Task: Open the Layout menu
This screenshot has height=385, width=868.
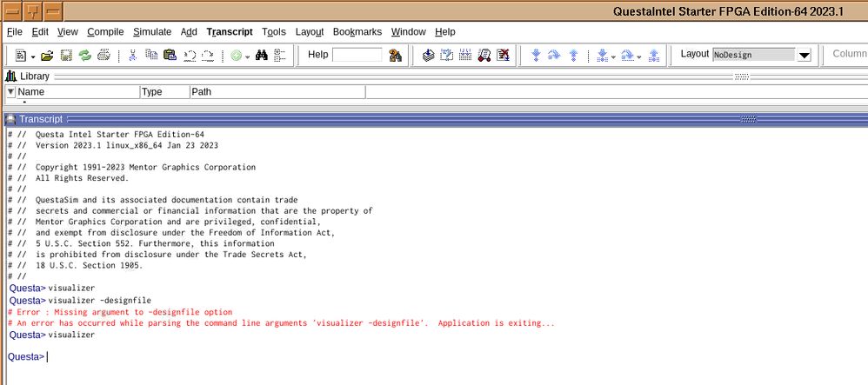Action: (310, 31)
